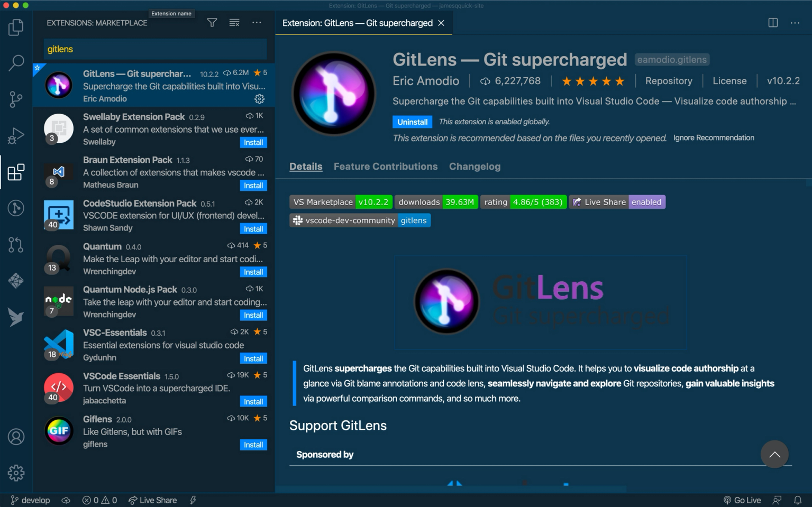Open the notifications bell in the status bar
Image resolution: width=812 pixels, height=507 pixels.
[798, 500]
